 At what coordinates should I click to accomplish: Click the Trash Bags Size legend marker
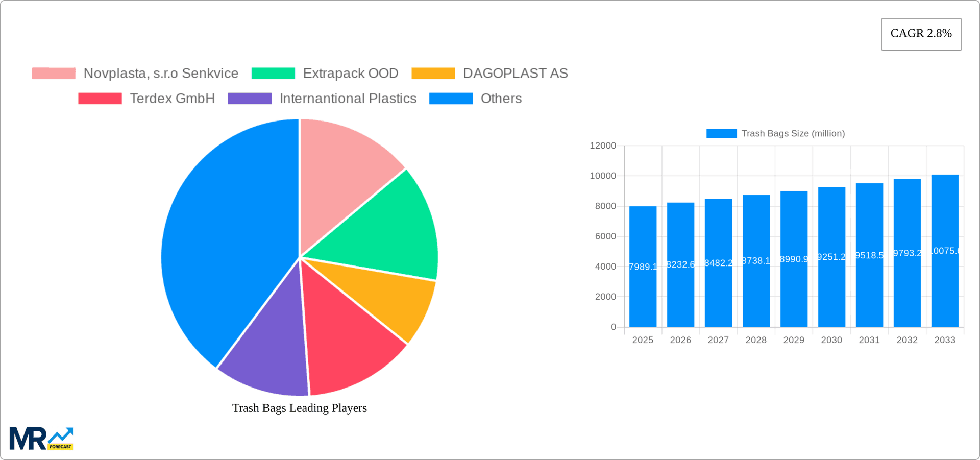coord(720,133)
